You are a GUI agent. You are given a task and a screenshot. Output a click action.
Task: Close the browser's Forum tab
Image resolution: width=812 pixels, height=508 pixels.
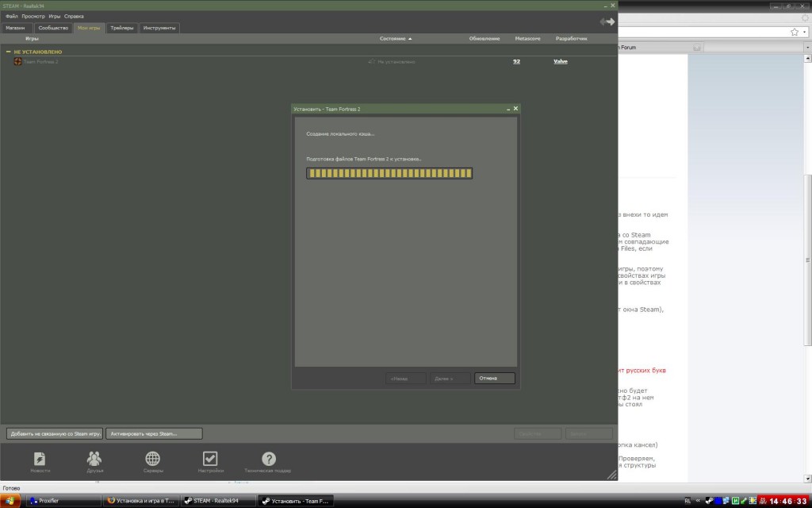(x=696, y=47)
